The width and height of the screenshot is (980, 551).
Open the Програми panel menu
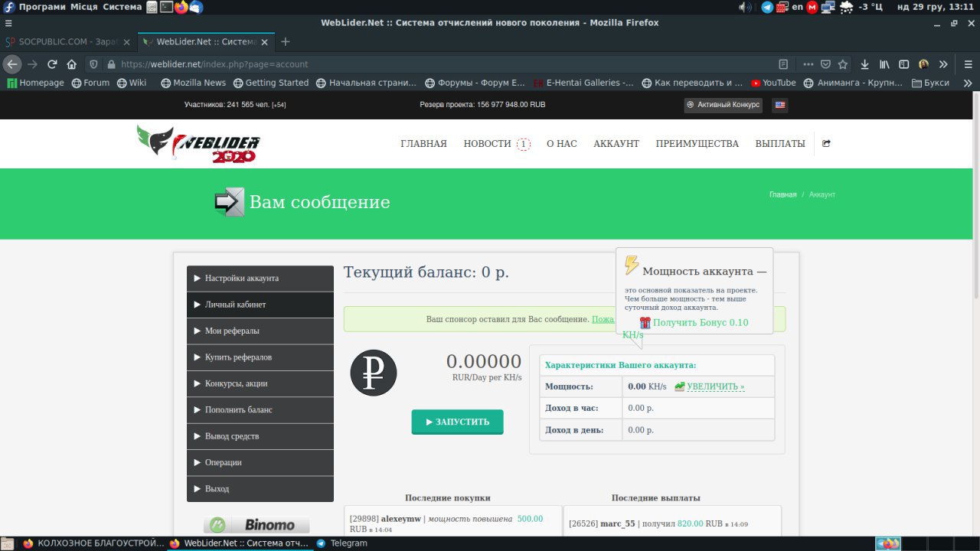pyautogui.click(x=42, y=7)
